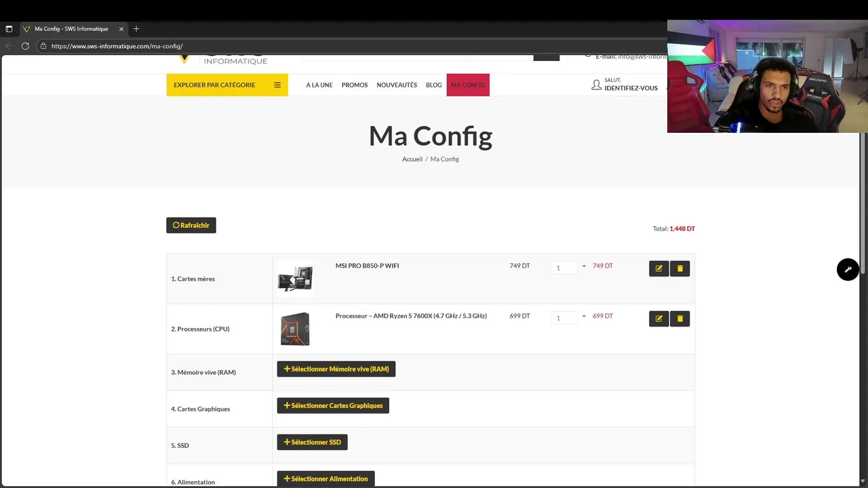The height and width of the screenshot is (488, 868).
Task: Click the '3. Mémoire vive (RAM)' label
Action: 203,373
